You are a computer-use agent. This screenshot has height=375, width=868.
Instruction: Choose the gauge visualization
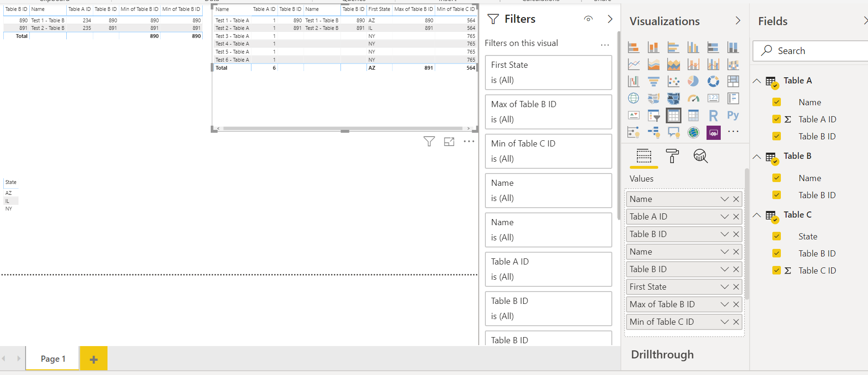(693, 98)
